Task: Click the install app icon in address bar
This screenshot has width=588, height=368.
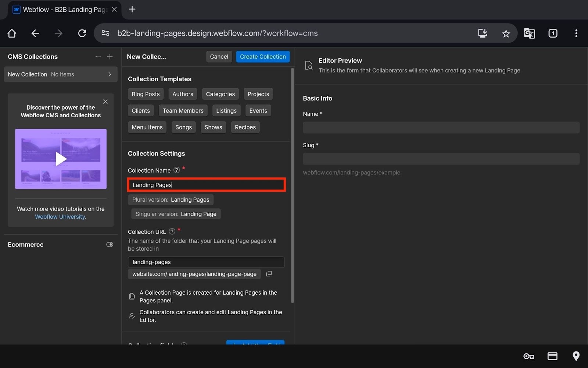Action: point(483,33)
